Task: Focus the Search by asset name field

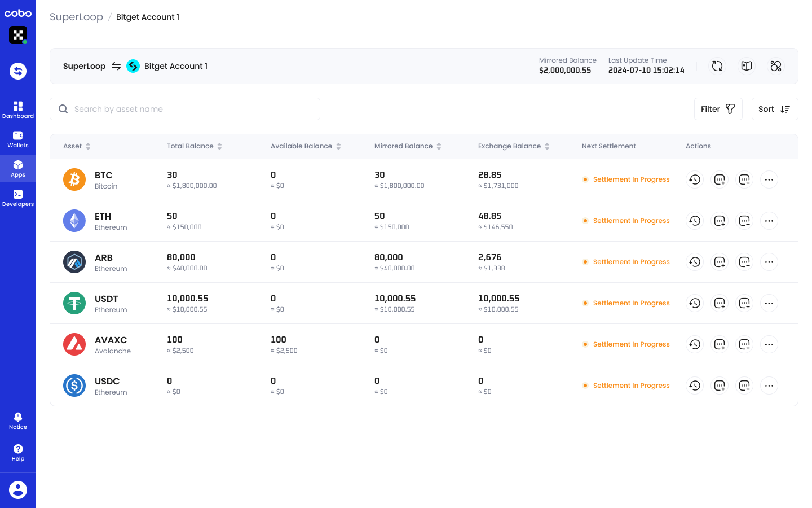Action: (x=192, y=109)
